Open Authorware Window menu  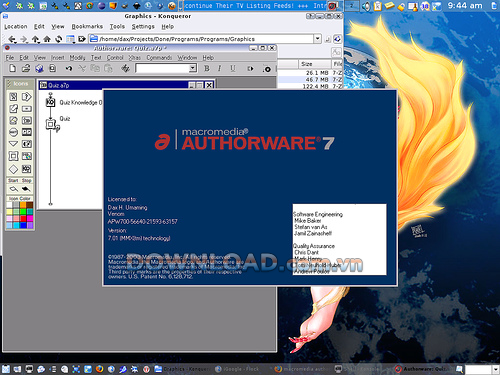[187, 58]
